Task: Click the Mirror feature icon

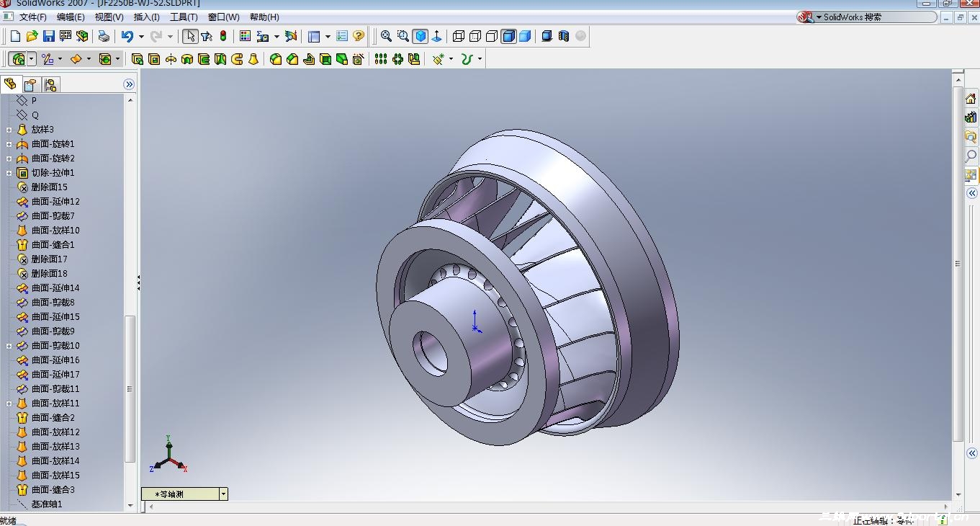Action: (x=414, y=59)
